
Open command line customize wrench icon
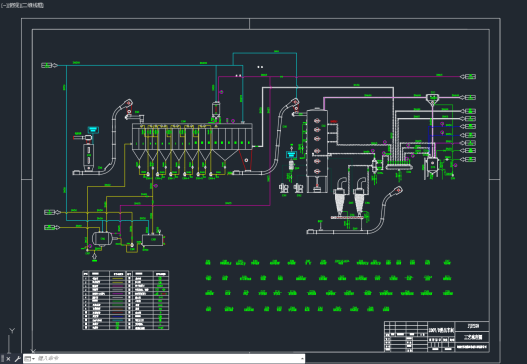pos(17,359)
